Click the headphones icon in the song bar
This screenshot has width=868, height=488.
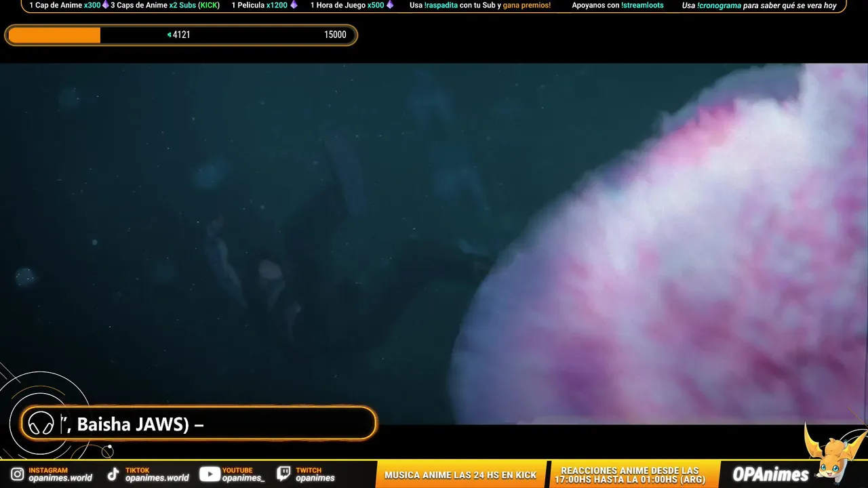click(x=41, y=424)
